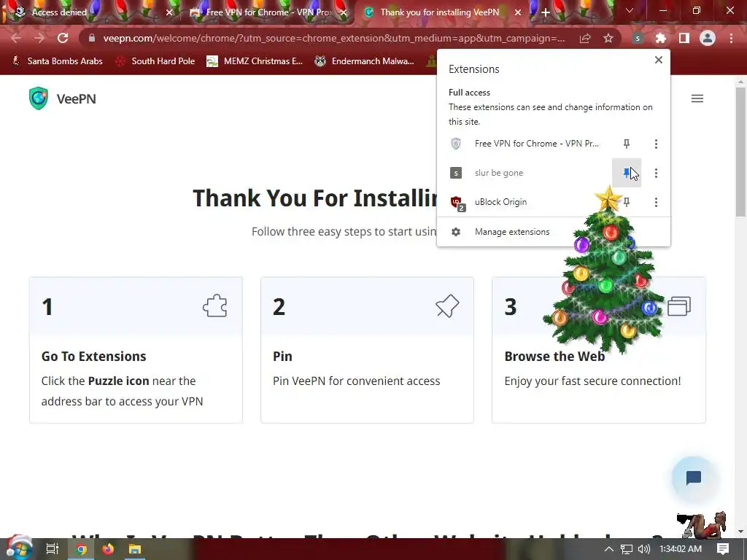Open Chrome side panel
The height and width of the screenshot is (560, 747).
684,38
